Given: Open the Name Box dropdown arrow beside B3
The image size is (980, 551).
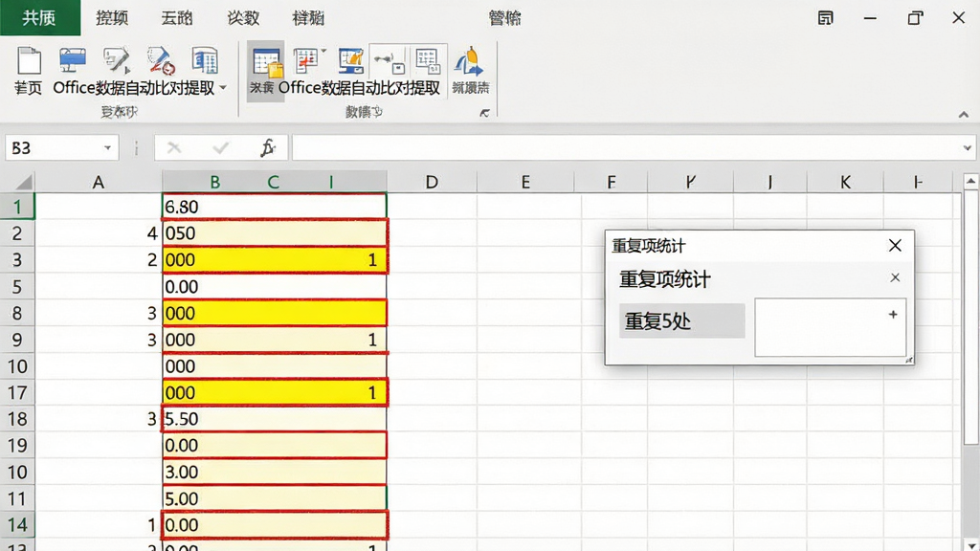Looking at the screenshot, I should click(x=107, y=148).
